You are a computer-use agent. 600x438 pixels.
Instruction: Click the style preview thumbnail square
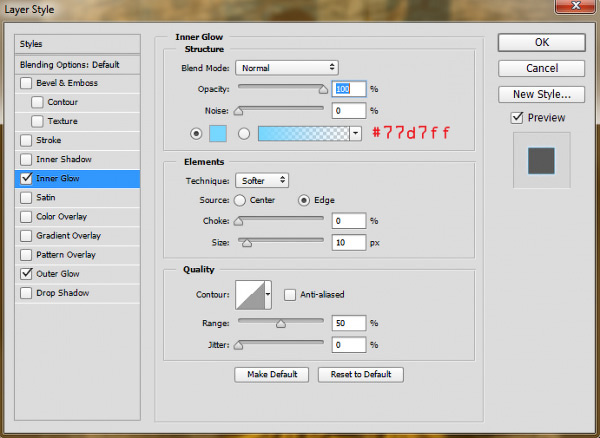[541, 161]
